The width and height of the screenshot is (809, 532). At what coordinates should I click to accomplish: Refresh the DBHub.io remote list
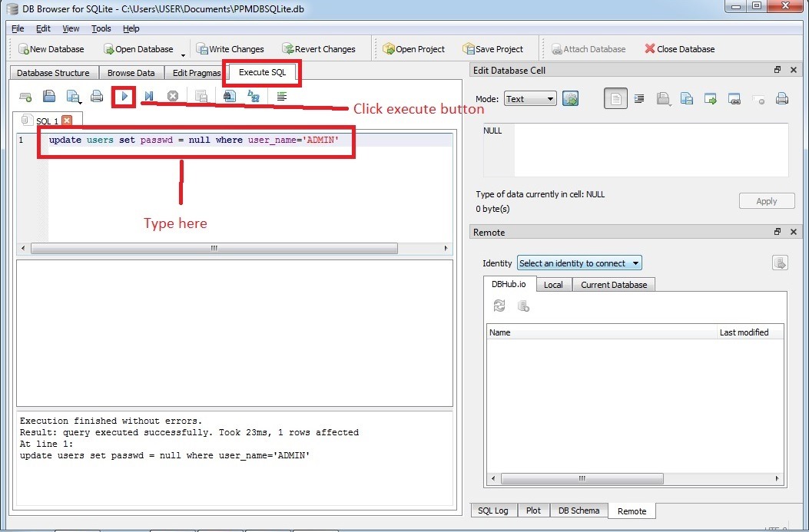click(499, 306)
